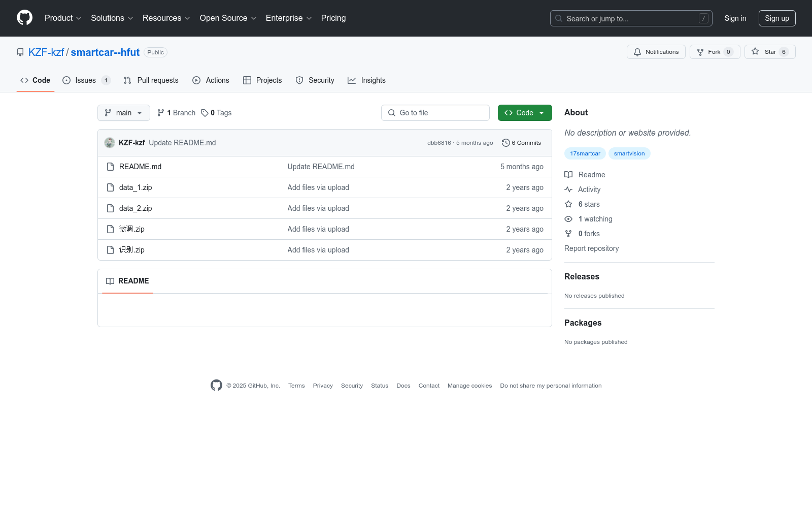Click the GitHub logo in the footer

pyautogui.click(x=216, y=386)
